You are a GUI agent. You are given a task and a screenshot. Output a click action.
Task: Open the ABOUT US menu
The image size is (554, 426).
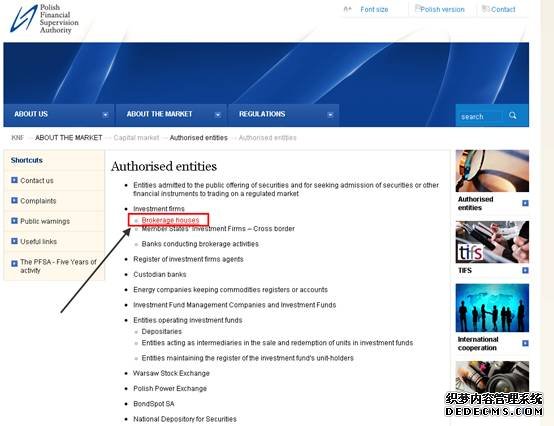point(31,114)
